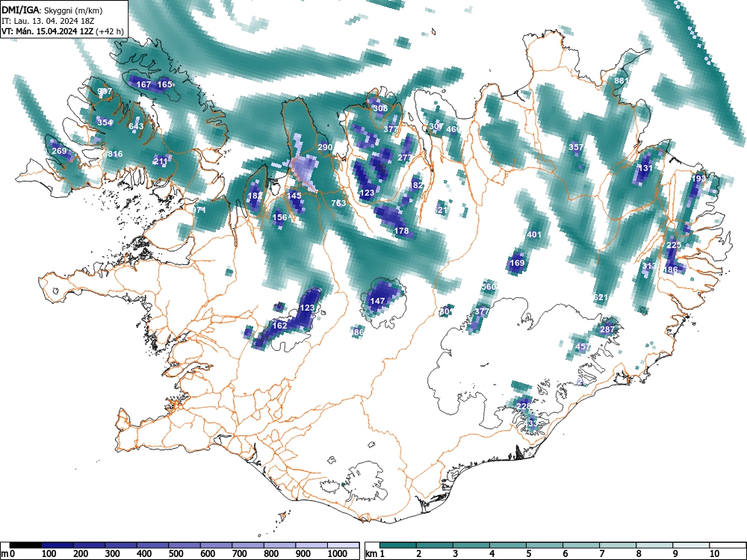Image resolution: width=747 pixels, height=560 pixels.
Task: Click the visibility value '147' on the map
Action: coord(377,300)
